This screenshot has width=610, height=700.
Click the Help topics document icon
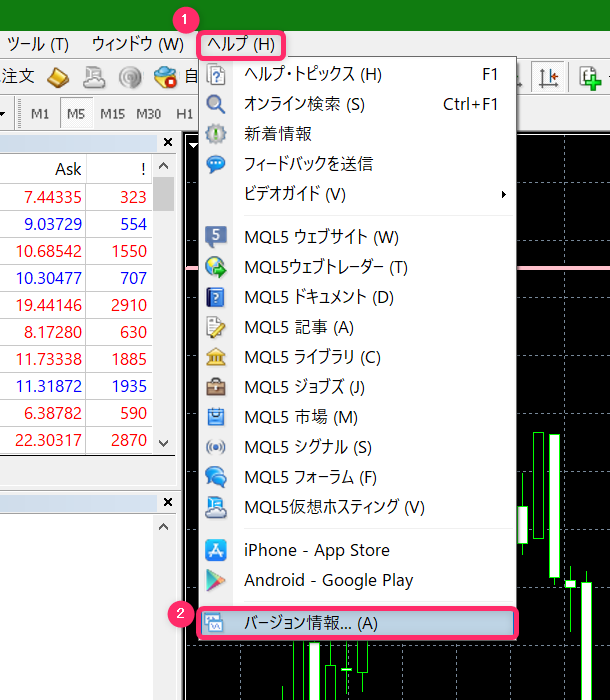(216, 74)
